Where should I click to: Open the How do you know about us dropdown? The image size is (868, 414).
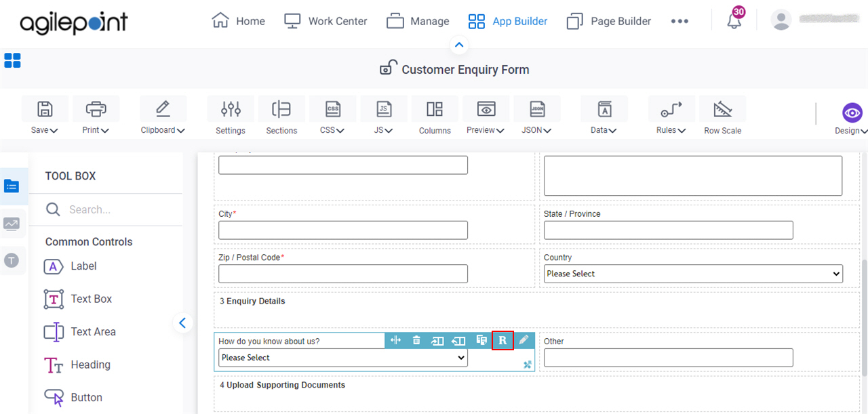(x=343, y=358)
